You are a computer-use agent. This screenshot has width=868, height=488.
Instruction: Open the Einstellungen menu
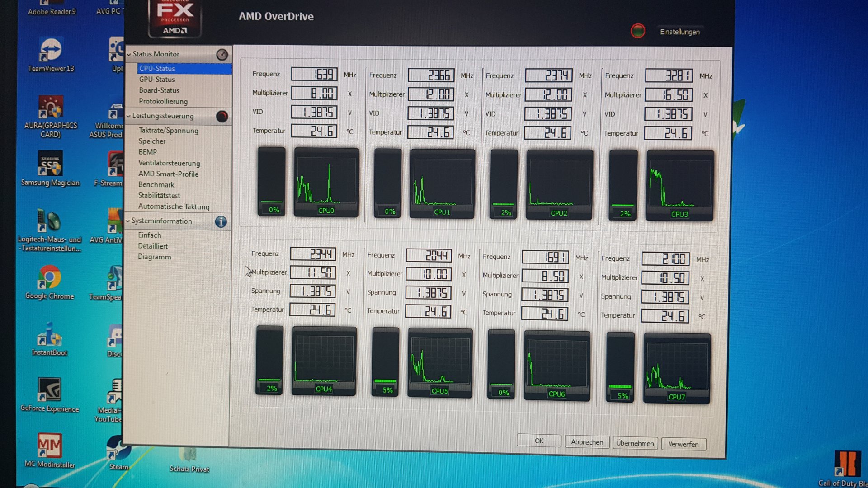pos(679,32)
